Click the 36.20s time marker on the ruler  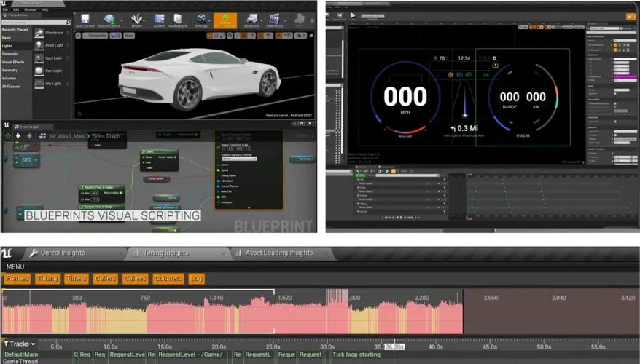click(x=394, y=347)
